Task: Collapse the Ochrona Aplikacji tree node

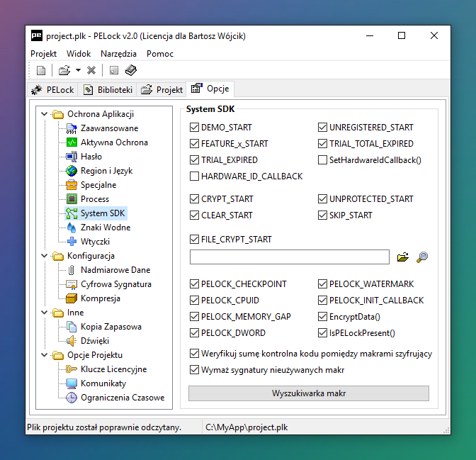Action: coord(43,114)
